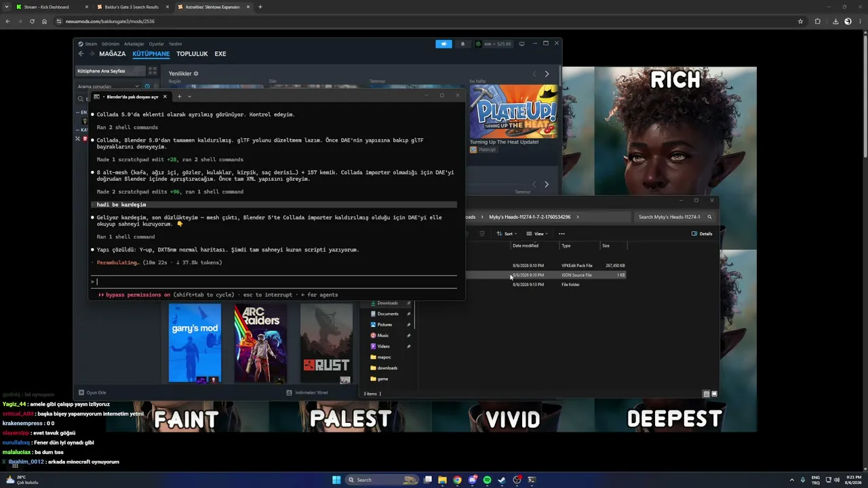Open browser extensions puzzle icon

[817, 21]
